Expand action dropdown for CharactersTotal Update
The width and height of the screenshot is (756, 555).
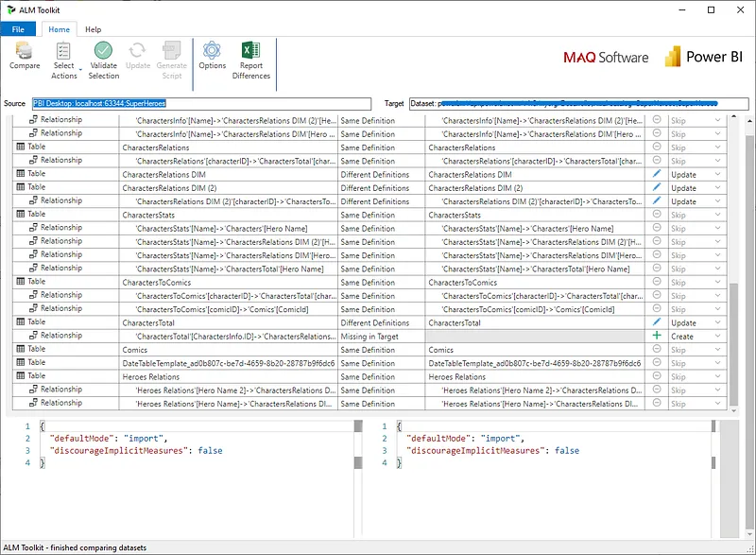(x=718, y=322)
